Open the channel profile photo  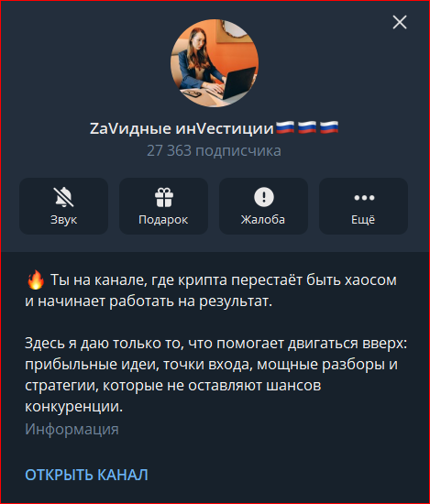215,63
